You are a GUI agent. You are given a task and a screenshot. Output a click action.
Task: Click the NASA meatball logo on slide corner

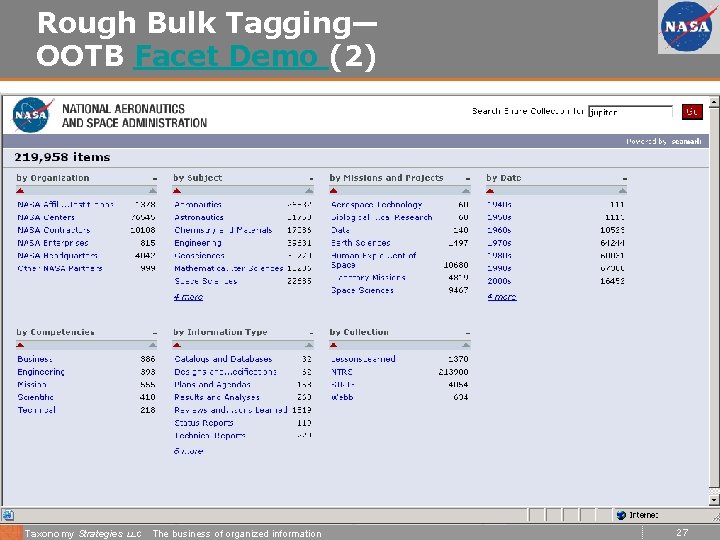pos(687,27)
